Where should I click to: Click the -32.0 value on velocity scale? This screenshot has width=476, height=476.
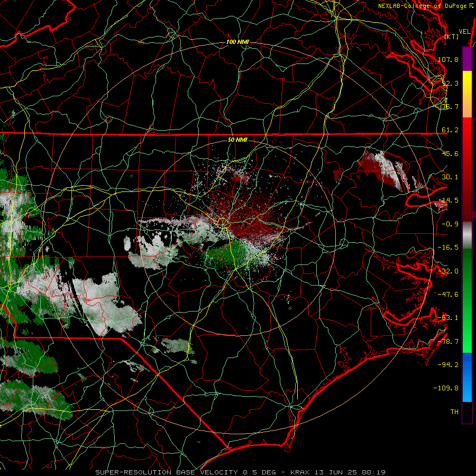pyautogui.click(x=448, y=271)
